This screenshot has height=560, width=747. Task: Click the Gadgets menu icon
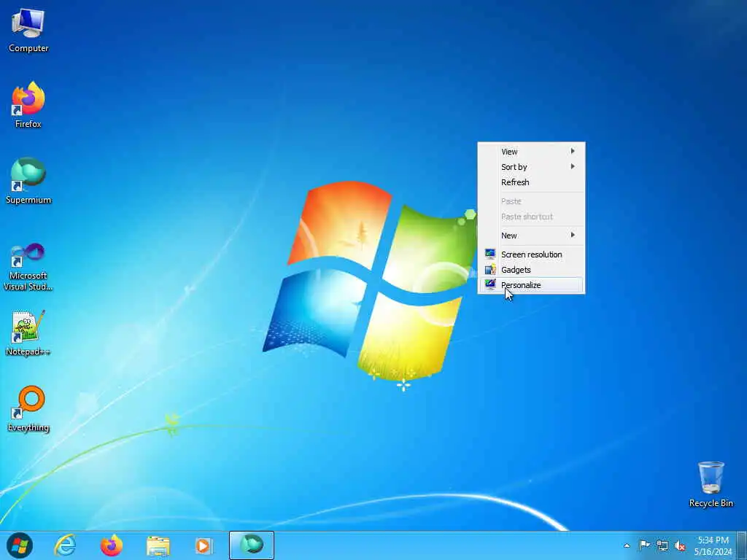[x=490, y=270]
